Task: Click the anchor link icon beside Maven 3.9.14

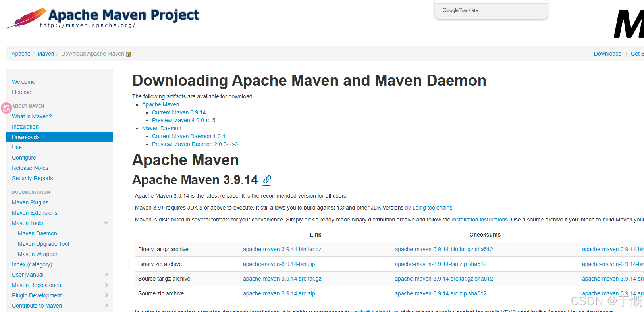Action: click(x=267, y=180)
